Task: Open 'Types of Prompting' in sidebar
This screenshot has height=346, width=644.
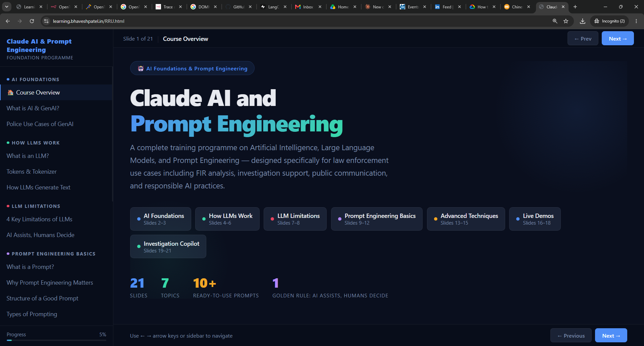Action: pyautogui.click(x=56, y=314)
